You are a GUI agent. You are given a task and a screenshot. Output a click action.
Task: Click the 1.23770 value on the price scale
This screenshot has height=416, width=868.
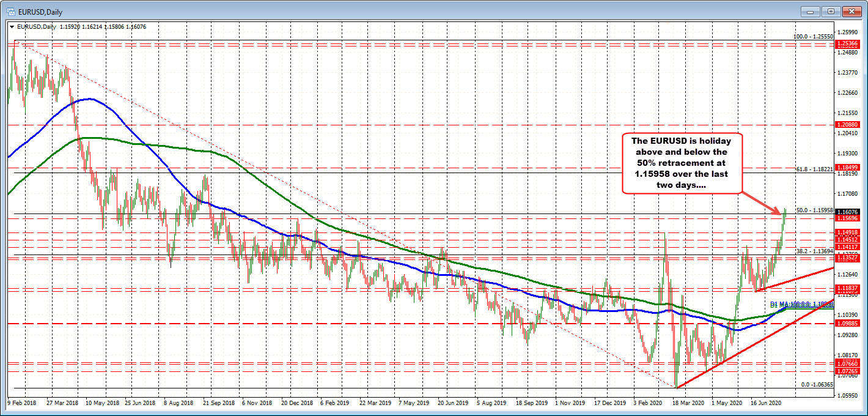coord(847,73)
